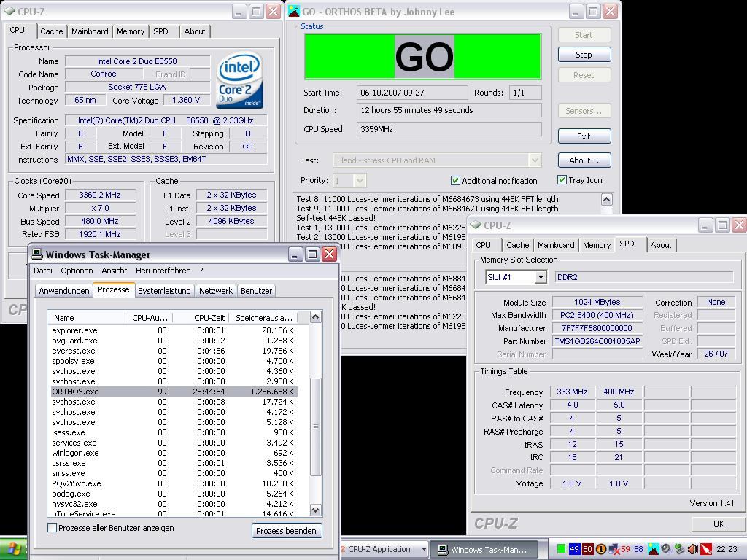Image resolution: width=747 pixels, height=560 pixels.
Task: Check Prozesse aller Benutzer anzeigen
Action: [53, 528]
